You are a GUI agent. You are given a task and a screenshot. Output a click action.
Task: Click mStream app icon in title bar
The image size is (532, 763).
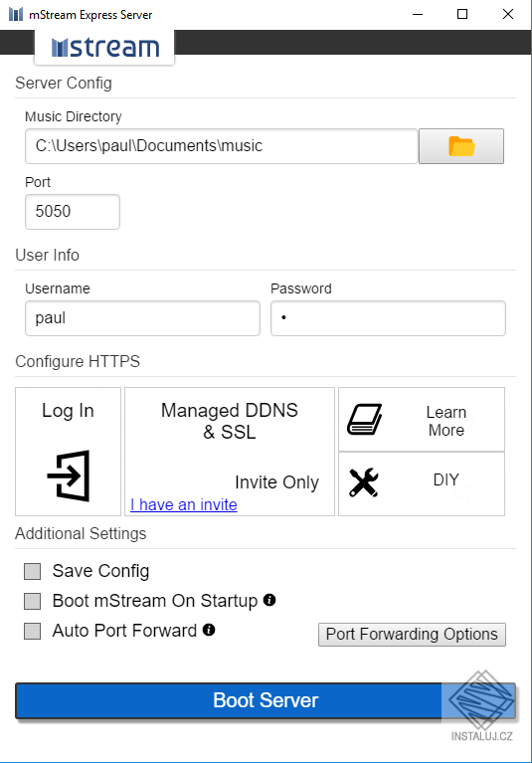[x=16, y=14]
